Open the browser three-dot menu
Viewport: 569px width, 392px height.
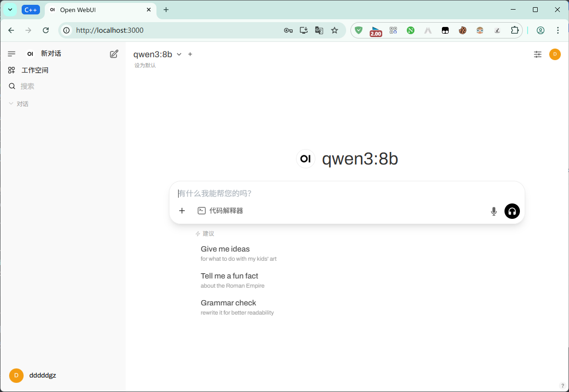[558, 30]
